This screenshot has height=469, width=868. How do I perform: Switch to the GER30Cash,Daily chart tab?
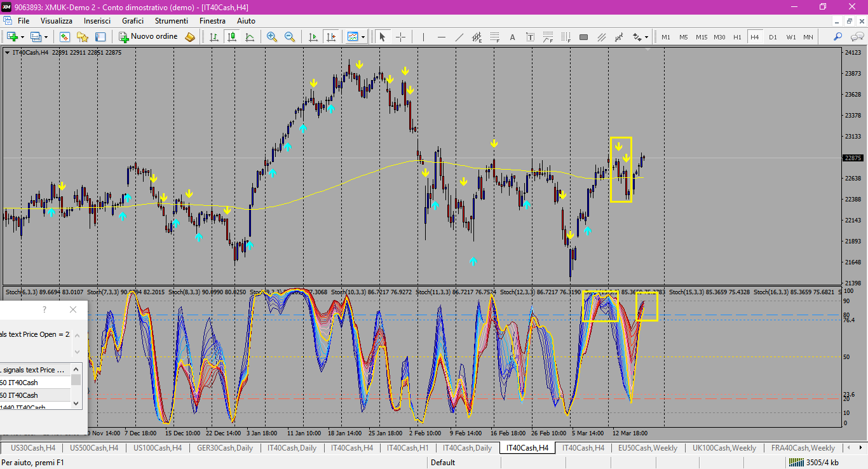click(x=225, y=448)
